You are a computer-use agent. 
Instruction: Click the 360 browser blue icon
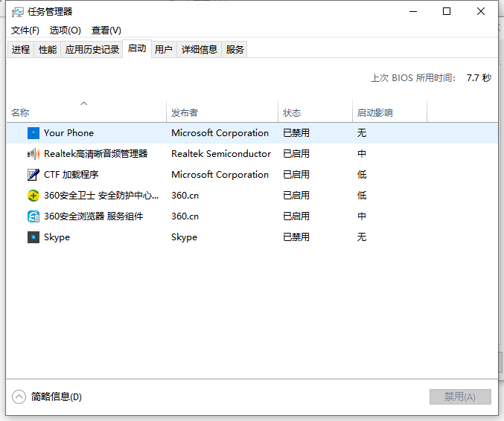coord(34,216)
